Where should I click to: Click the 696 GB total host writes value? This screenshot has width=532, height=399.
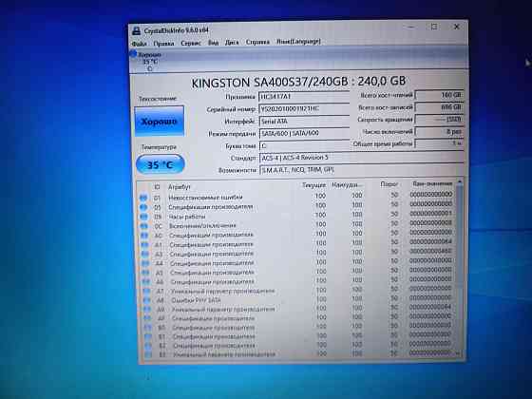pyautogui.click(x=439, y=107)
